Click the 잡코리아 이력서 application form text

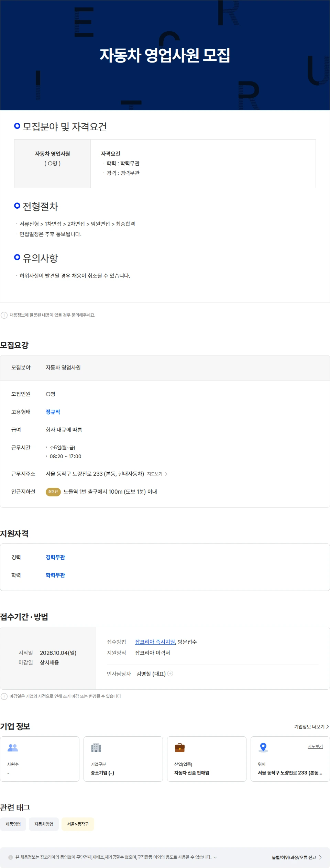(x=153, y=653)
